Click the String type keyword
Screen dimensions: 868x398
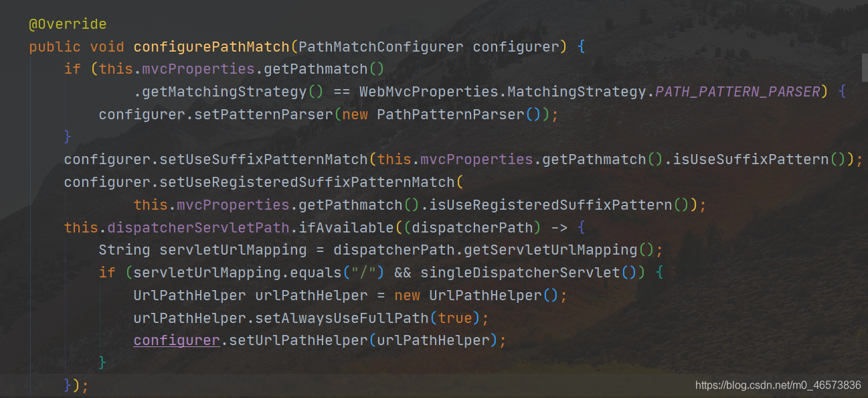click(124, 250)
